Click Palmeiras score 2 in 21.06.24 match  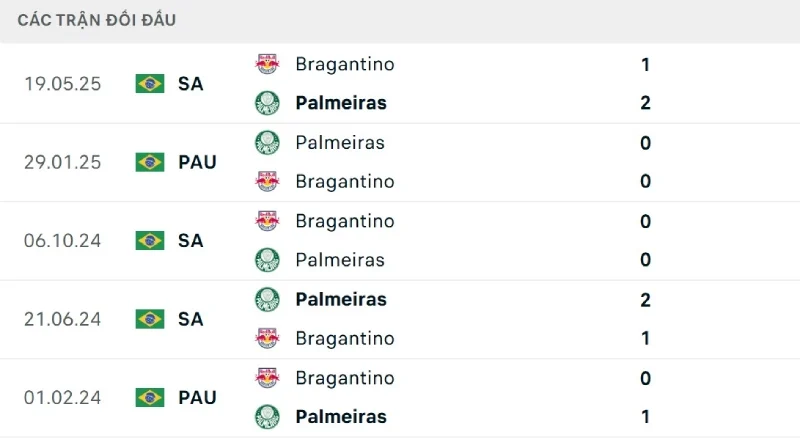[645, 299]
